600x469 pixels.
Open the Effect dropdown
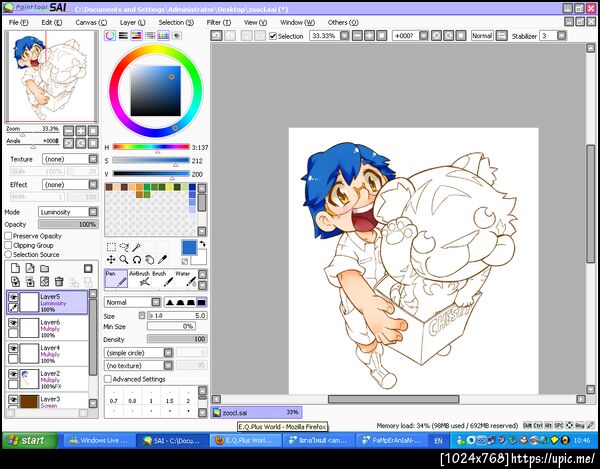pyautogui.click(x=70, y=185)
